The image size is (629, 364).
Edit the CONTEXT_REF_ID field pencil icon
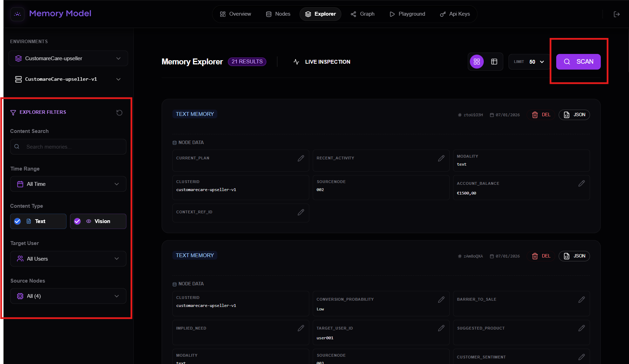[301, 212]
